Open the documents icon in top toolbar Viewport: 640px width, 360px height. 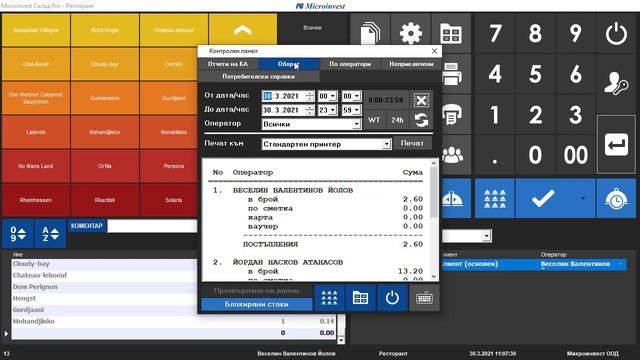coord(370,33)
